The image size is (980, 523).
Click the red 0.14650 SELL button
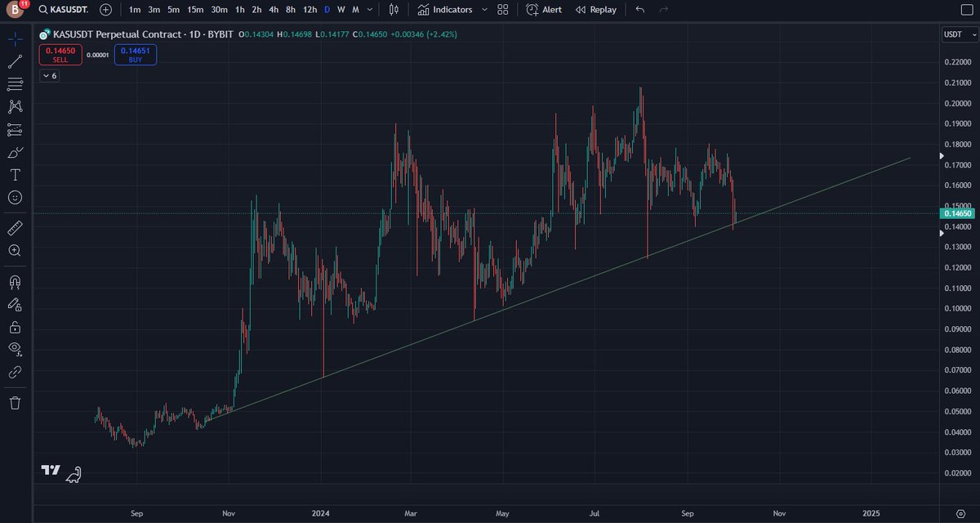pyautogui.click(x=60, y=55)
